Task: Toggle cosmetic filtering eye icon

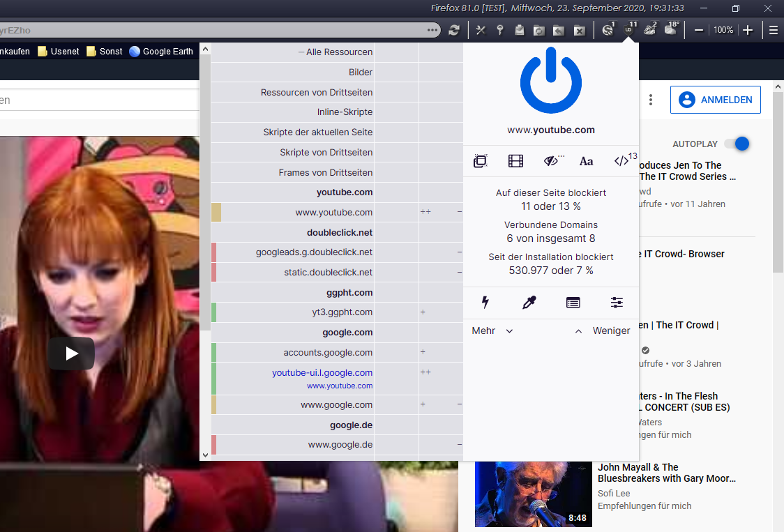Action: (x=552, y=161)
